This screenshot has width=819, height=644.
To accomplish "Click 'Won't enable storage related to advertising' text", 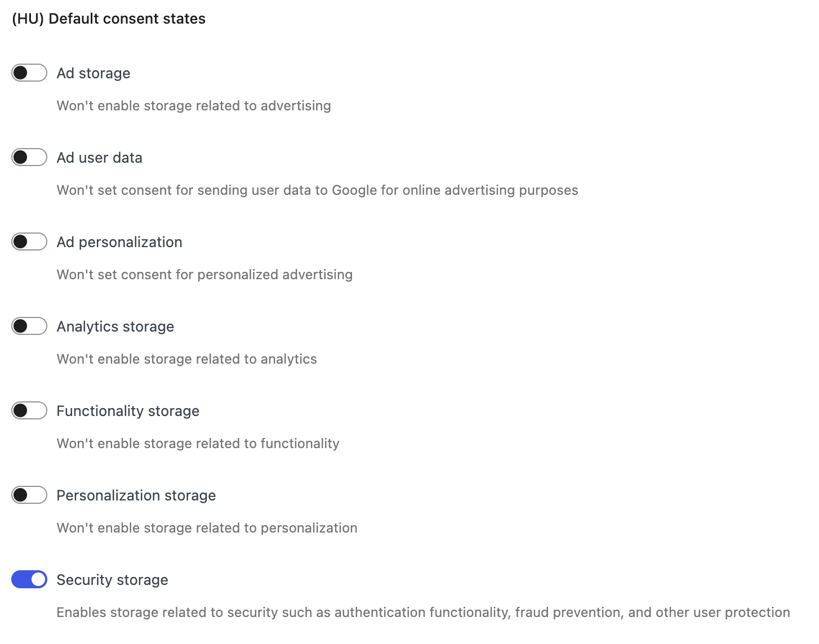I will [194, 106].
